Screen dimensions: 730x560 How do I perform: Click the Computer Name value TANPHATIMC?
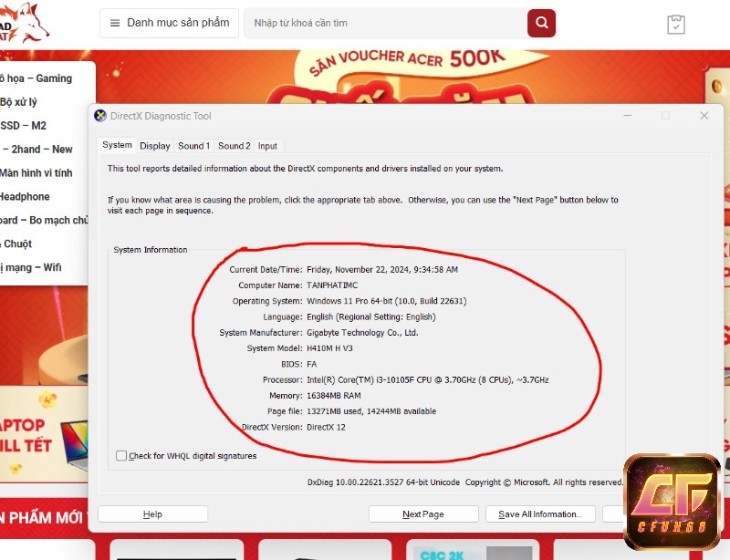tap(332, 285)
